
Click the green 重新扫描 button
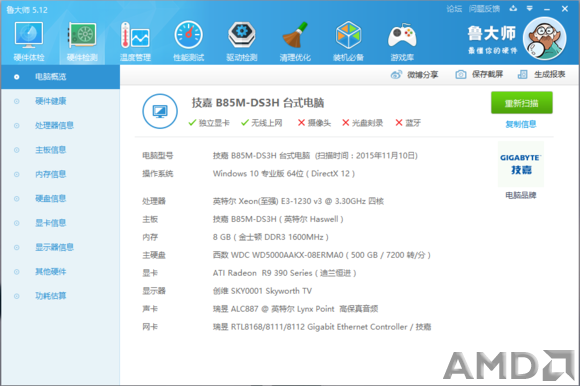coord(522,103)
